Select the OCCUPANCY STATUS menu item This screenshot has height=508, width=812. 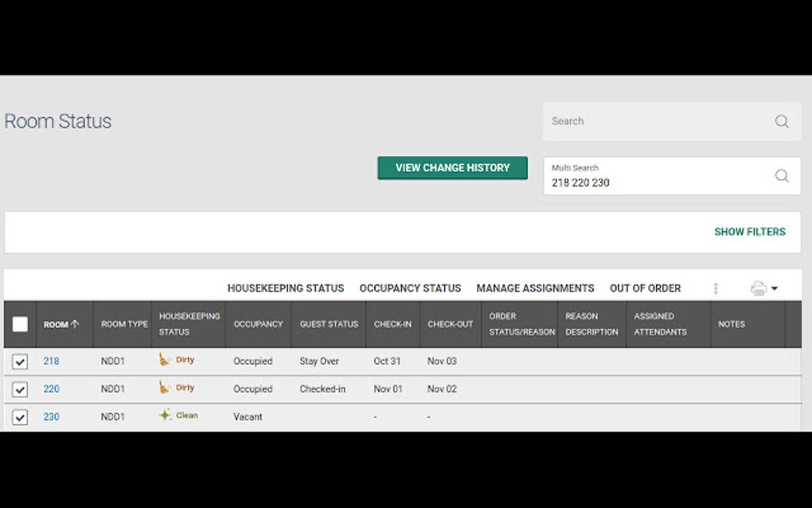tap(410, 288)
